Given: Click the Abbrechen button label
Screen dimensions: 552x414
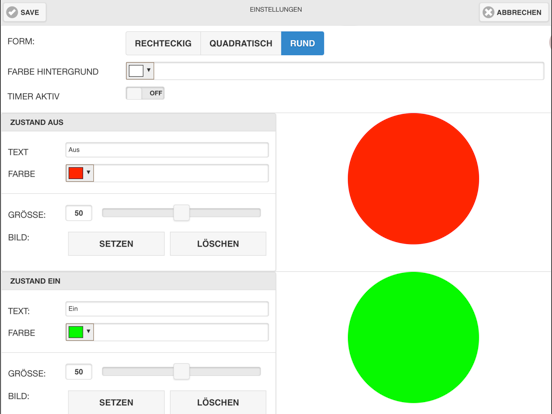Looking at the screenshot, I should [x=519, y=13].
